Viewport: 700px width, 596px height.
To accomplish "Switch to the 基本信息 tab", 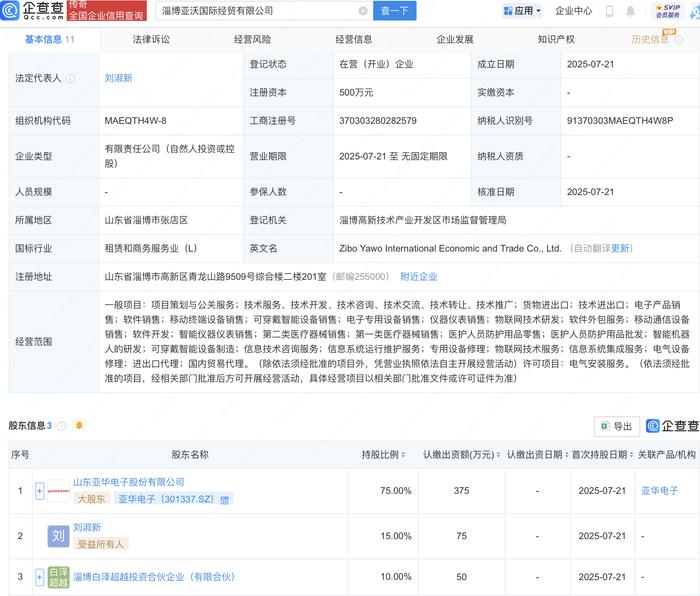I will click(49, 39).
